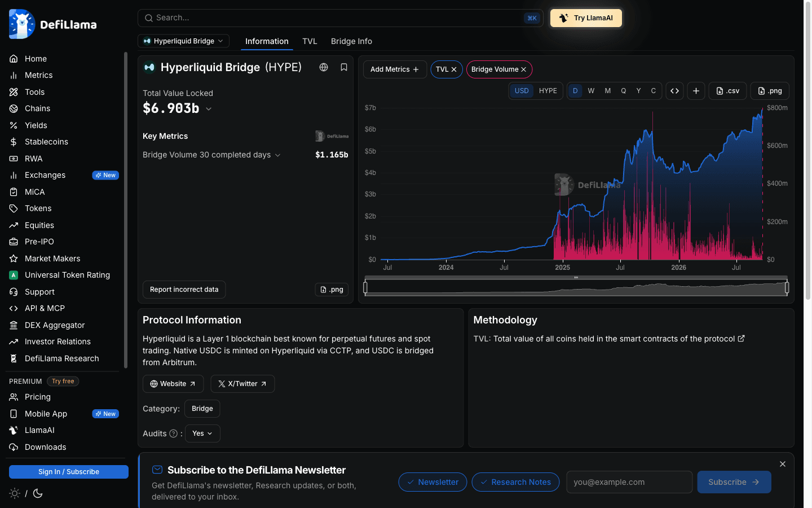The height and width of the screenshot is (508, 812).
Task: Focus the Search input field
Action: [341, 18]
